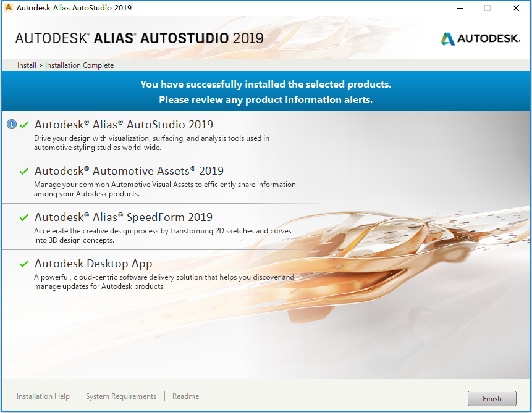
Task: Open the System Requirements link
Action: coord(121,396)
